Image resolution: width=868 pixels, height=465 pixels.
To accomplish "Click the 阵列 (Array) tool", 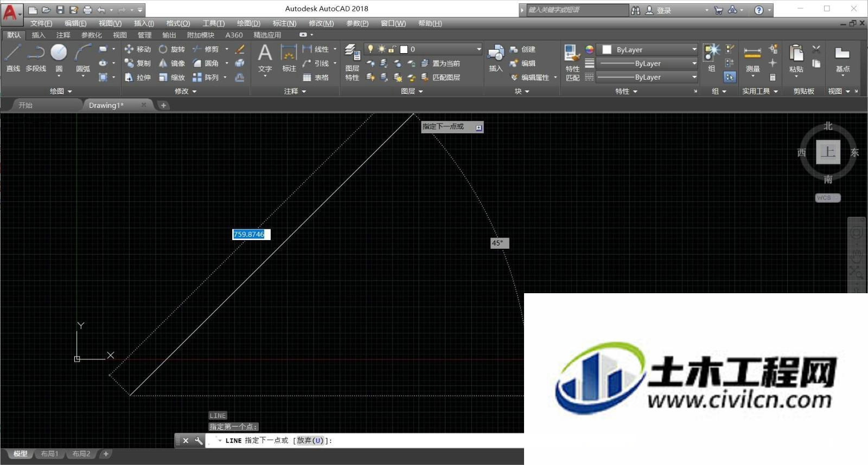I will pyautogui.click(x=206, y=77).
